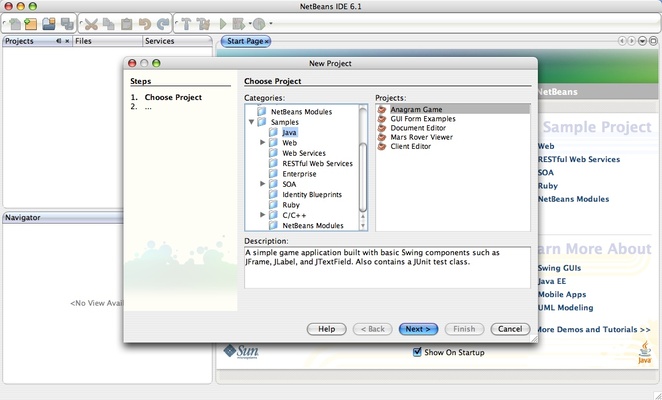The height and width of the screenshot is (400, 662).
Task: Select top-level NetBeans Modules category
Action: tap(301, 112)
